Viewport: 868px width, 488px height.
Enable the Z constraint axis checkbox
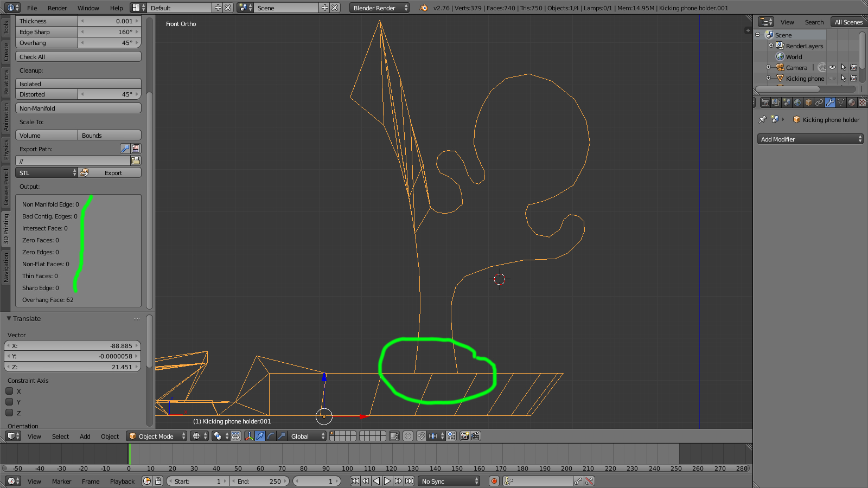9,413
